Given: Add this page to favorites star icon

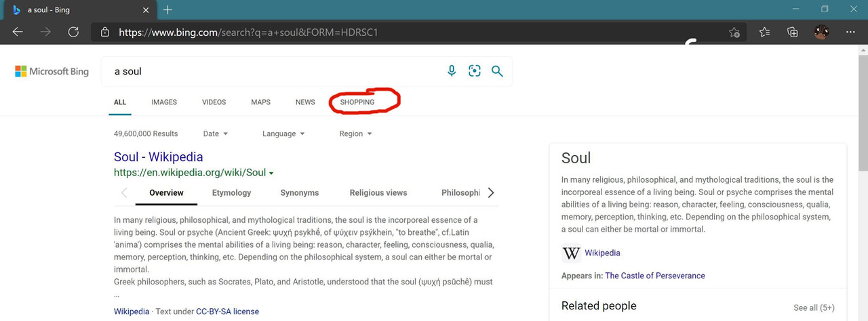Looking at the screenshot, I should point(734,32).
